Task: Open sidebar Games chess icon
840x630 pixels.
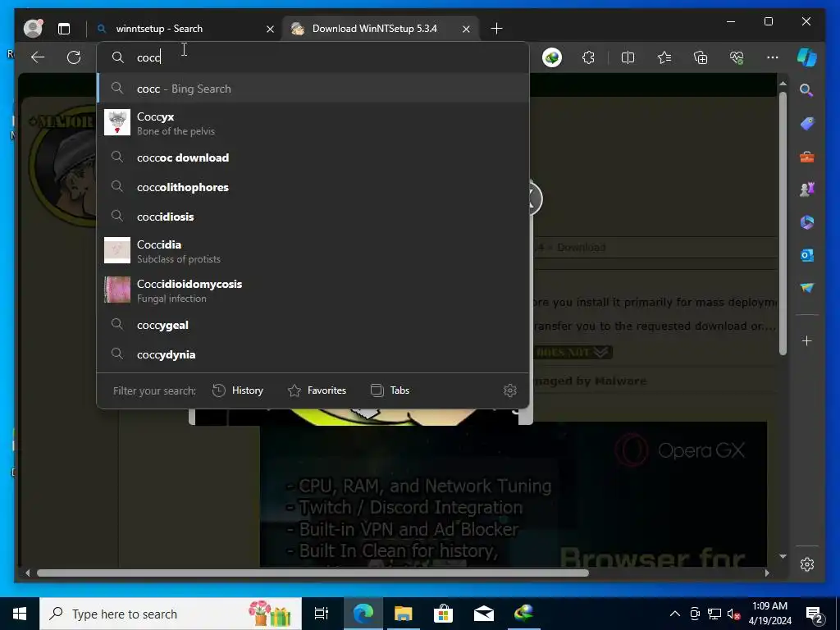Action: [807, 189]
